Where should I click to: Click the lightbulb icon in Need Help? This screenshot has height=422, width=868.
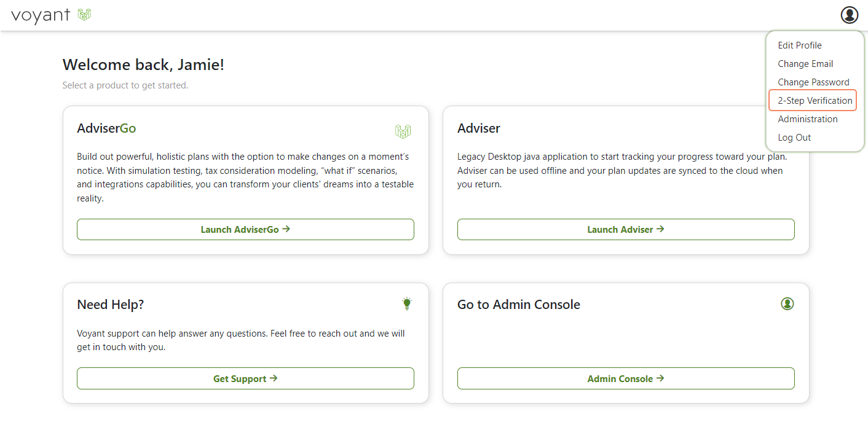point(406,303)
